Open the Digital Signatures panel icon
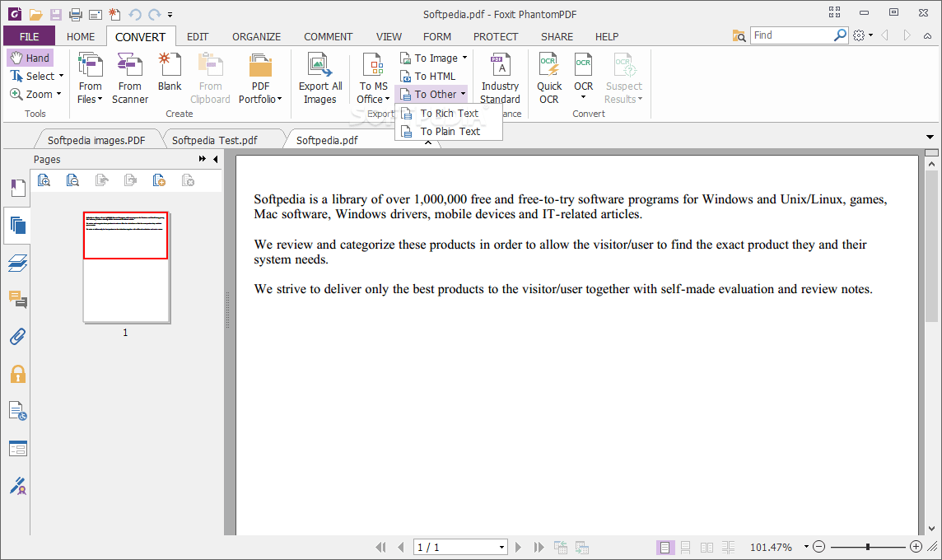This screenshot has height=560, width=942. click(x=17, y=486)
